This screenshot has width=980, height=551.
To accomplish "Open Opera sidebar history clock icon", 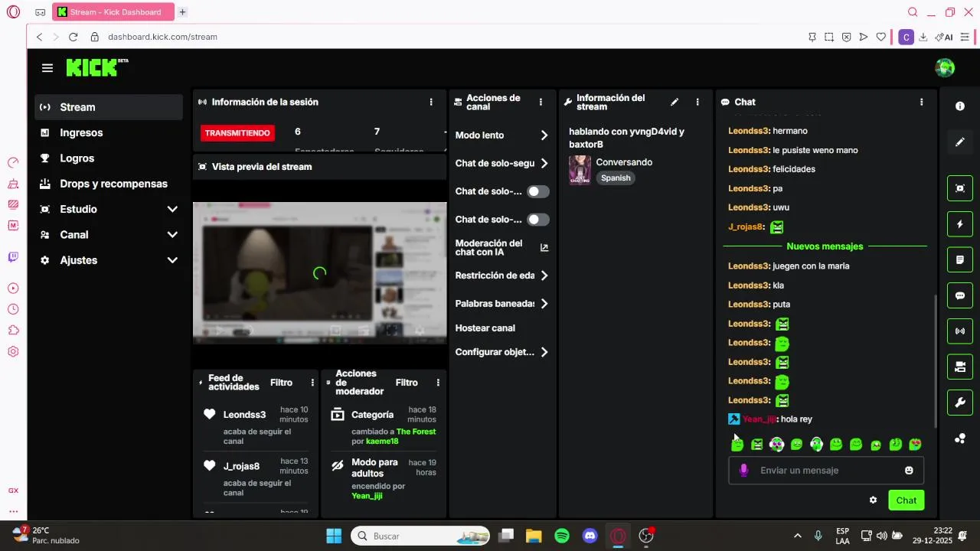I will (13, 309).
